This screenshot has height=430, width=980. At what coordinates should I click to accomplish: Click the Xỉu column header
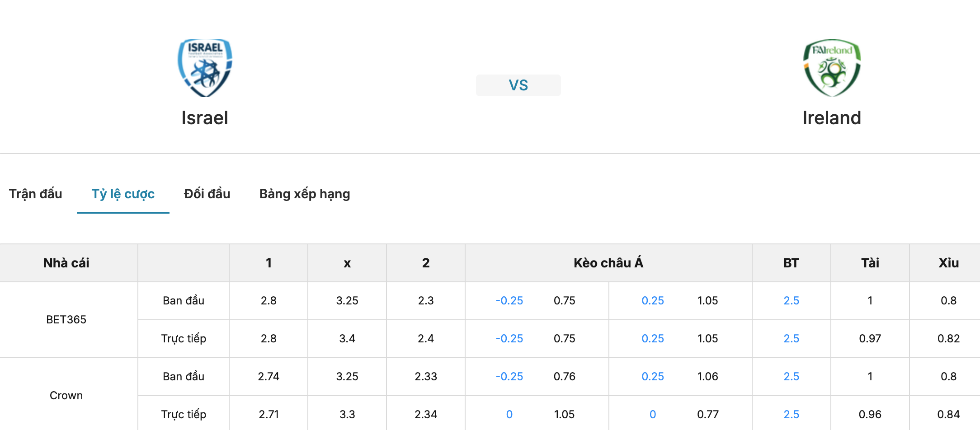[948, 263]
